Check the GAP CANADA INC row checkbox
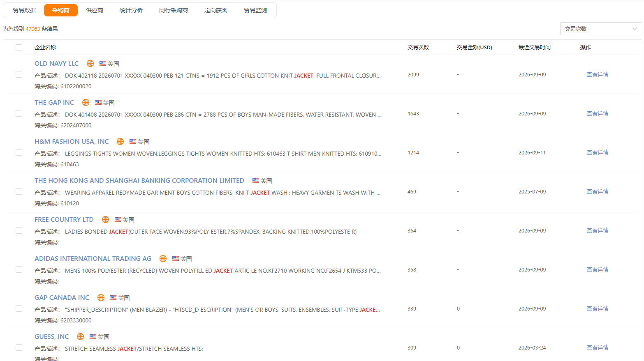The image size is (644, 361). click(x=19, y=308)
